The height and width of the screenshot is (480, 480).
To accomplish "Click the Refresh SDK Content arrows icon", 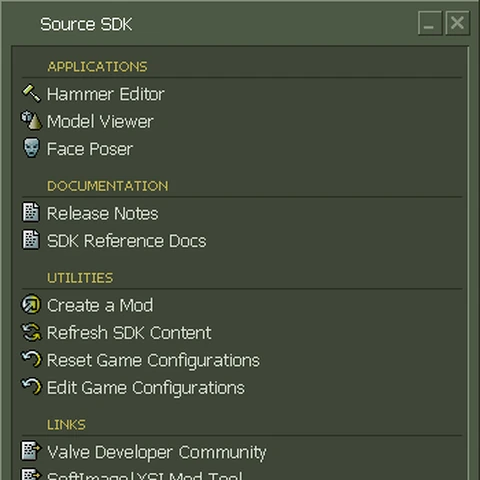I will tap(31, 332).
